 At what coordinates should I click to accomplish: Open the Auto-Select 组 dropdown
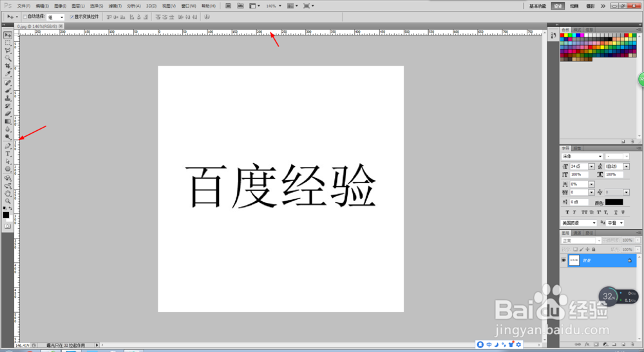pyautogui.click(x=55, y=17)
